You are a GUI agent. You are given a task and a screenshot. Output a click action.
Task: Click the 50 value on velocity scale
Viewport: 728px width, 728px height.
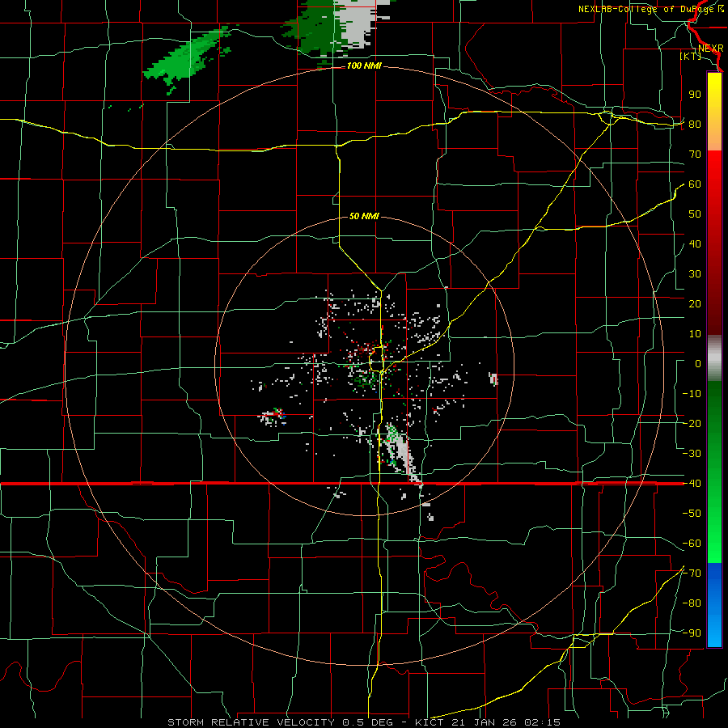(695, 214)
